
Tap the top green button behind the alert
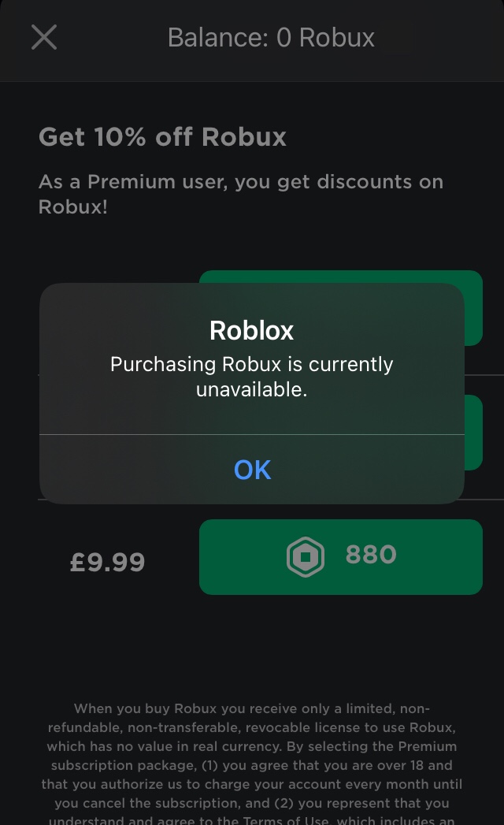[472, 307]
